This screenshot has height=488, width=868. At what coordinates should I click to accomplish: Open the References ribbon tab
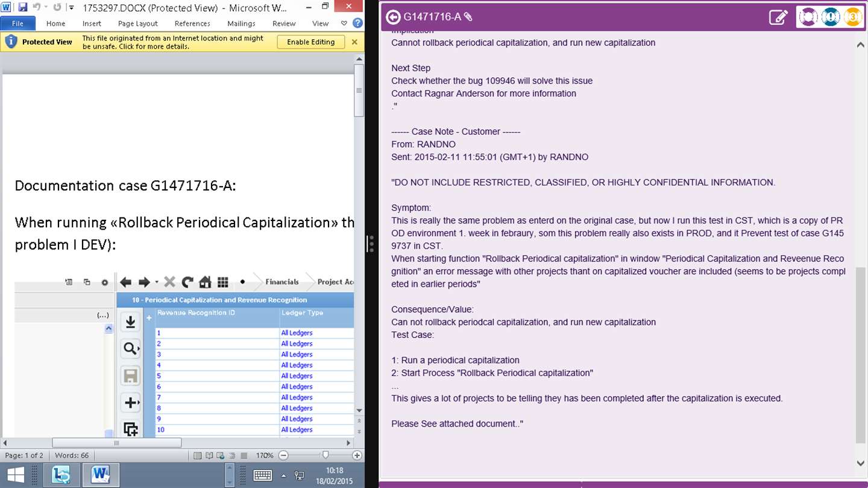point(192,23)
